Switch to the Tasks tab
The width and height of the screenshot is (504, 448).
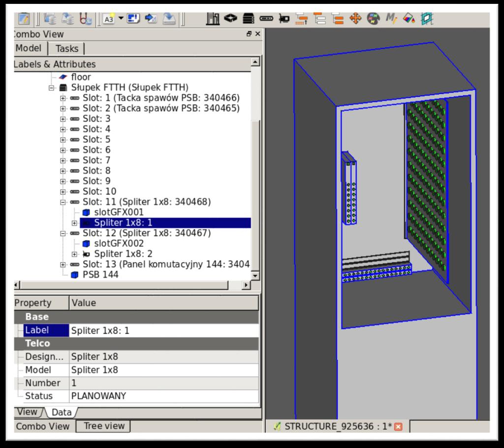click(67, 49)
